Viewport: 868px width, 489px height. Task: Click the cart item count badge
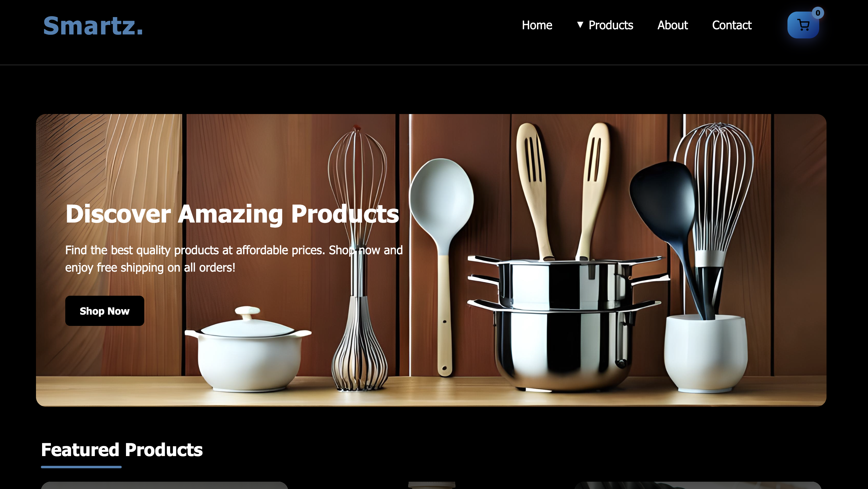point(818,13)
